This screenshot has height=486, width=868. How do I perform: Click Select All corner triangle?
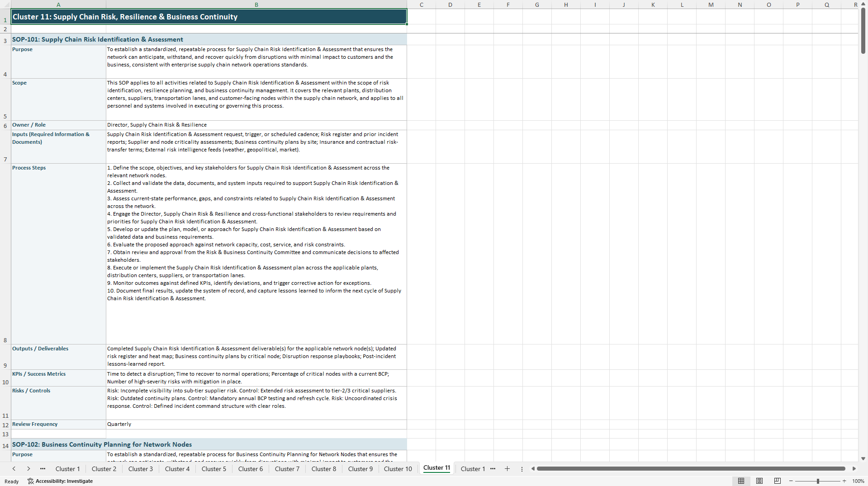5,5
